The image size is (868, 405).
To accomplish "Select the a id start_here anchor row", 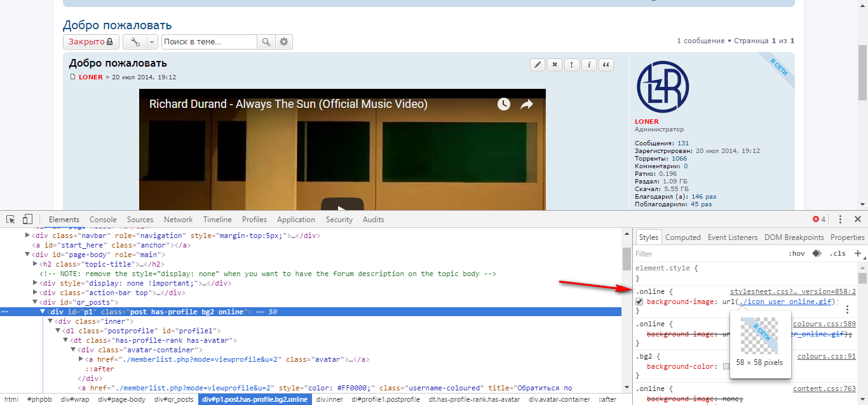I will (112, 245).
